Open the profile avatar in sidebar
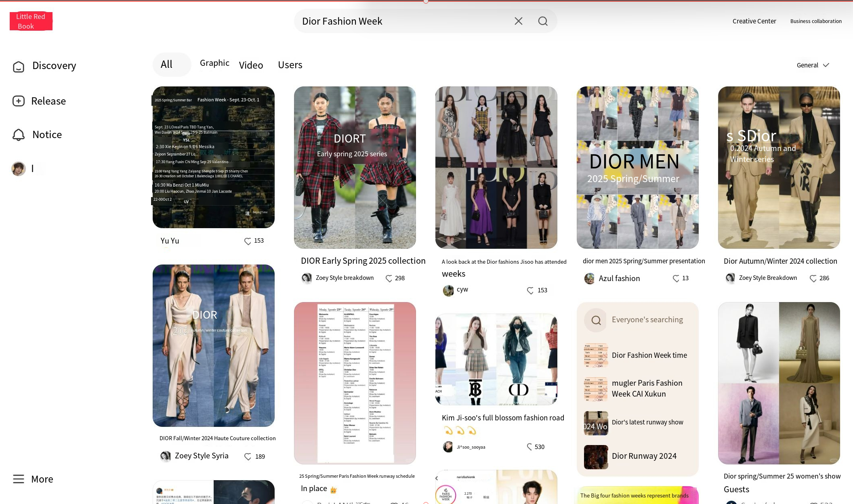 [x=19, y=168]
